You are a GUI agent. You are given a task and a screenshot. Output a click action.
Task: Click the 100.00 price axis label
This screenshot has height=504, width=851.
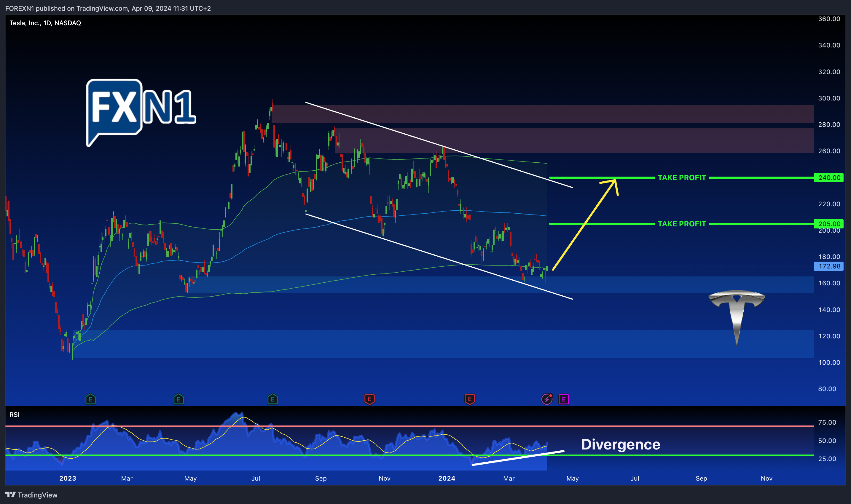[x=829, y=362]
